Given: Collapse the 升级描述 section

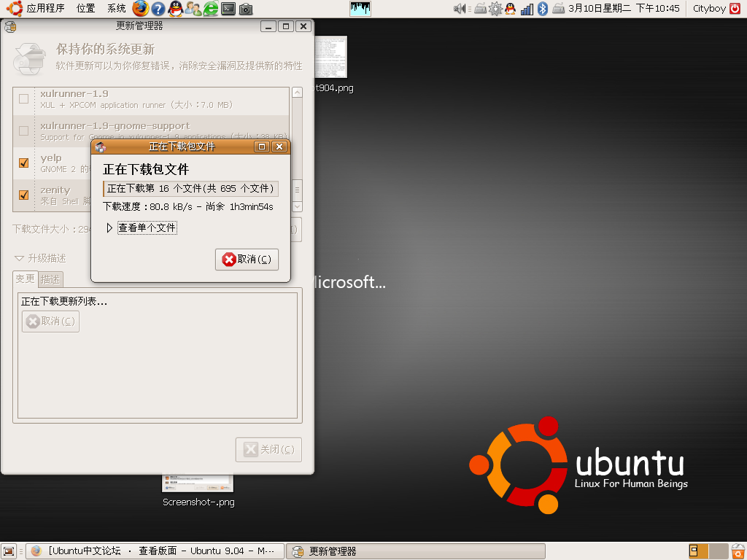Looking at the screenshot, I should [x=41, y=259].
